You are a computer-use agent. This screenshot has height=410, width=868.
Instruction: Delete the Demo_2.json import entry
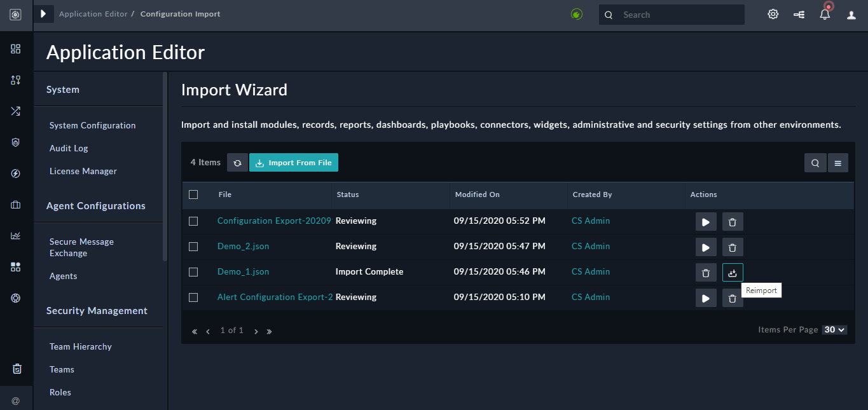click(x=732, y=247)
